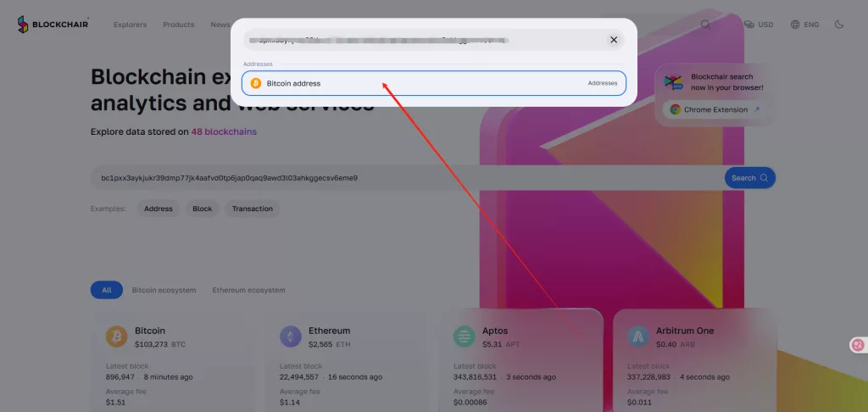Open the Chrome Extension link
Image resolution: width=868 pixels, height=412 pixels.
coord(715,109)
